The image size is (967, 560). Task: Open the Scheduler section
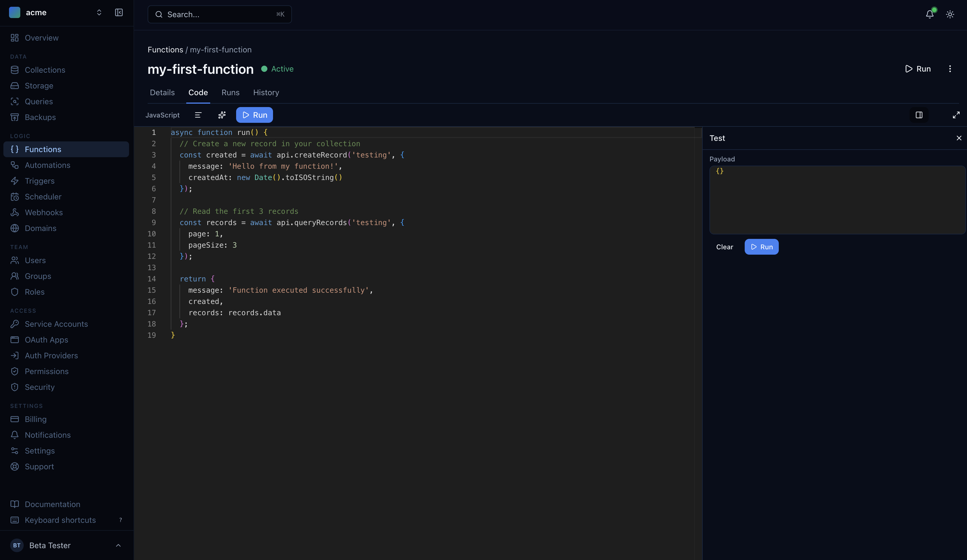pos(42,196)
